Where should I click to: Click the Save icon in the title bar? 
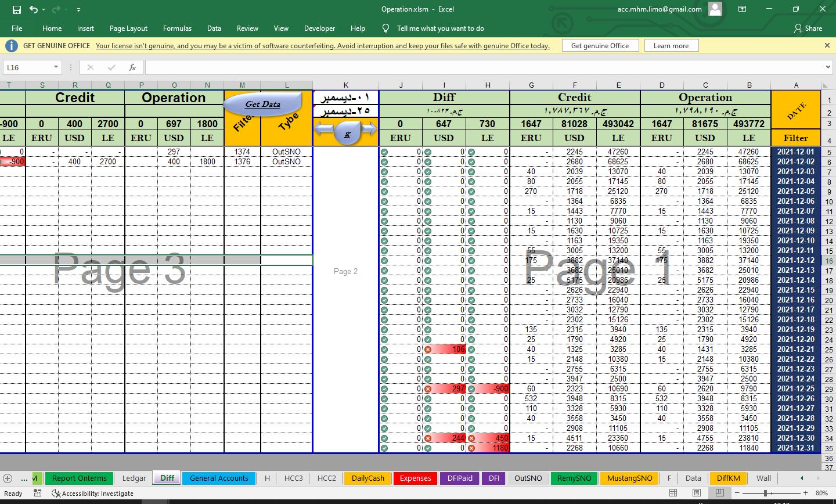(17, 9)
